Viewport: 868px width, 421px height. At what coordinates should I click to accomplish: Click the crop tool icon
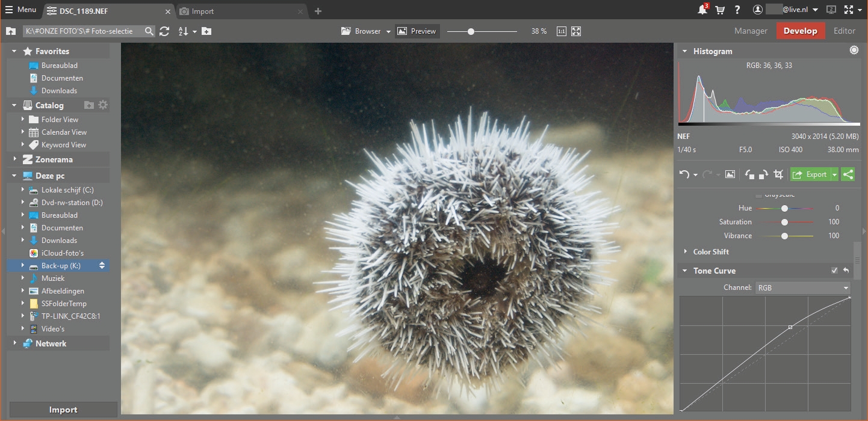(x=778, y=174)
